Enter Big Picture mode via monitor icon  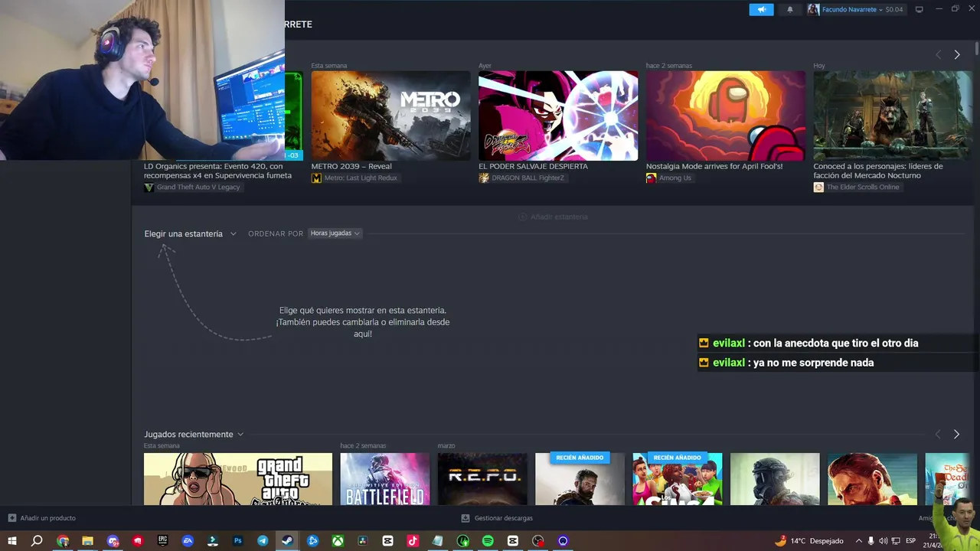pyautogui.click(x=920, y=9)
